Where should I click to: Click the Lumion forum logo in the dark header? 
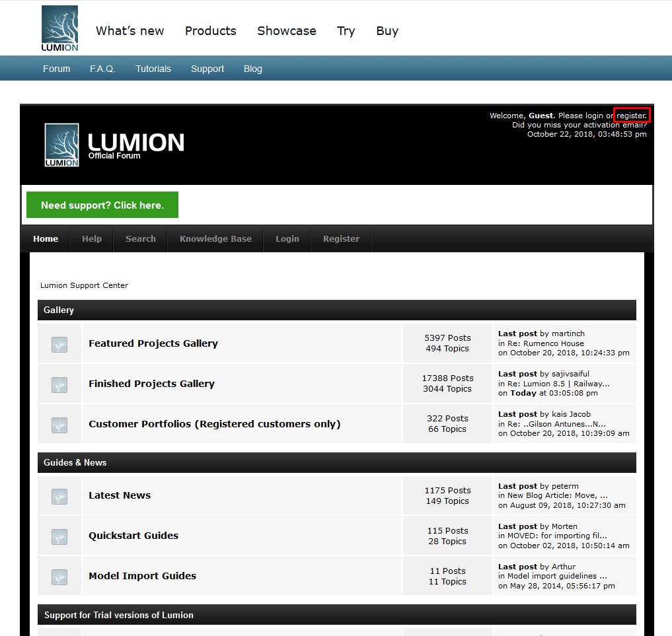pyautogui.click(x=114, y=143)
